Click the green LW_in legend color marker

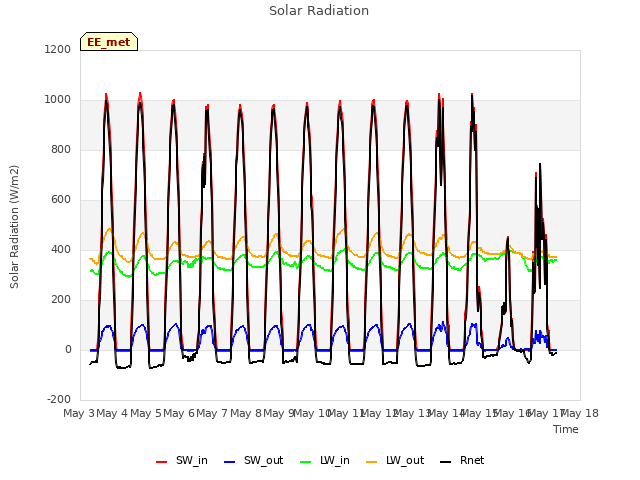click(306, 462)
